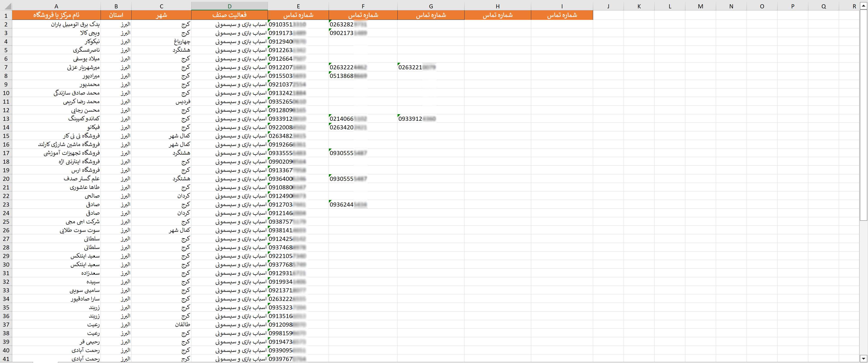Image resolution: width=868 pixels, height=363 pixels.
Task: Select 'البرز' province cell in row 2
Action: click(116, 24)
